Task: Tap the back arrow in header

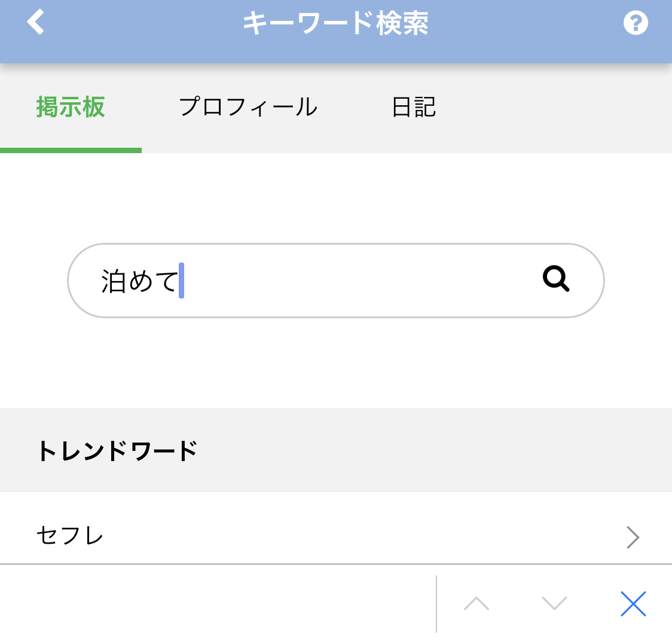Action: [x=36, y=23]
